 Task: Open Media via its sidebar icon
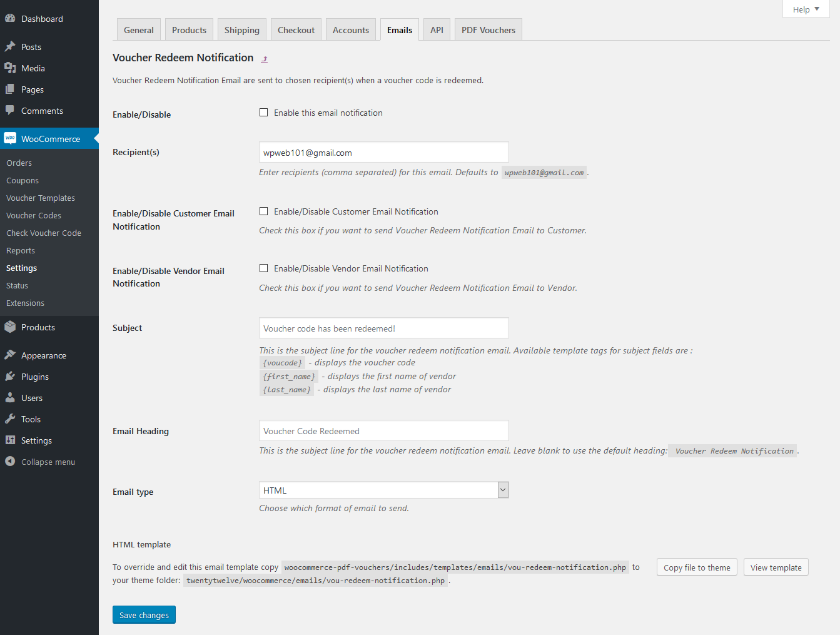10,68
